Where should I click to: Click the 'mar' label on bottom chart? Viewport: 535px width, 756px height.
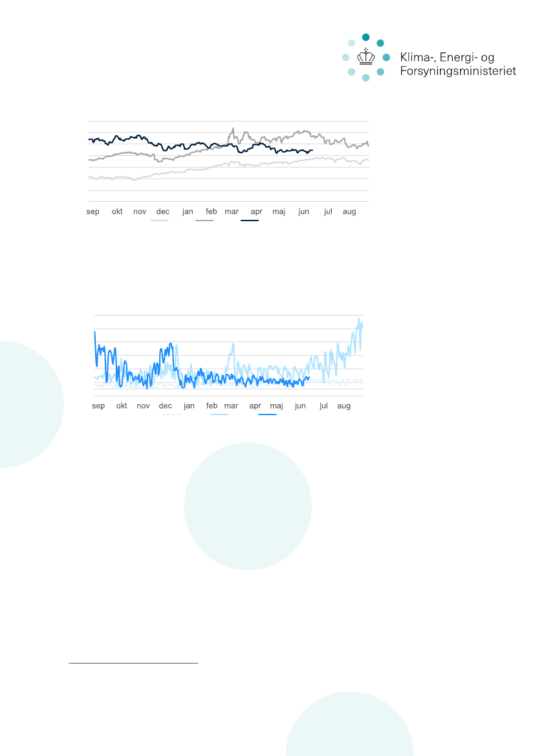pyautogui.click(x=231, y=406)
